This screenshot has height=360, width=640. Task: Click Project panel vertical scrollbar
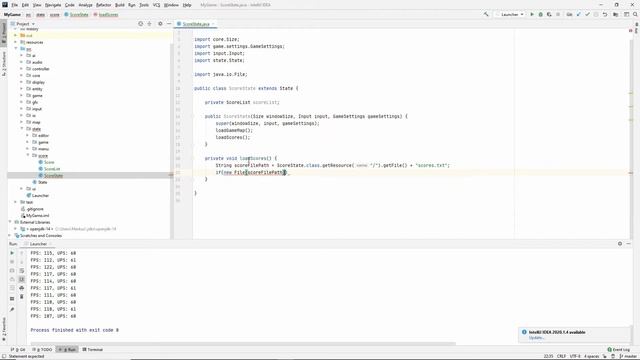pyautogui.click(x=171, y=141)
